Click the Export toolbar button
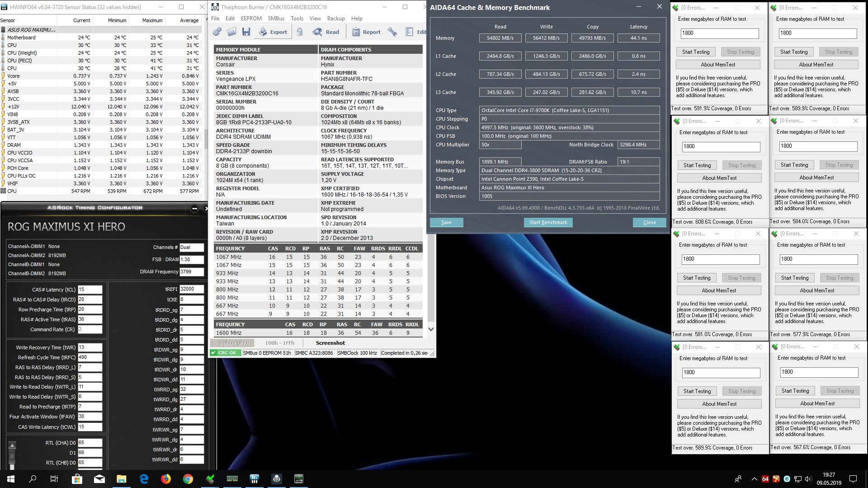 [273, 32]
